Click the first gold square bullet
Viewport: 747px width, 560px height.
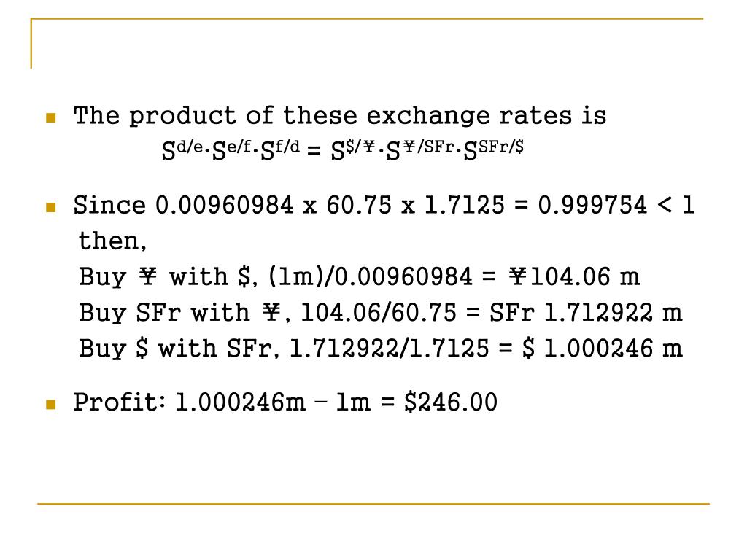51,117
